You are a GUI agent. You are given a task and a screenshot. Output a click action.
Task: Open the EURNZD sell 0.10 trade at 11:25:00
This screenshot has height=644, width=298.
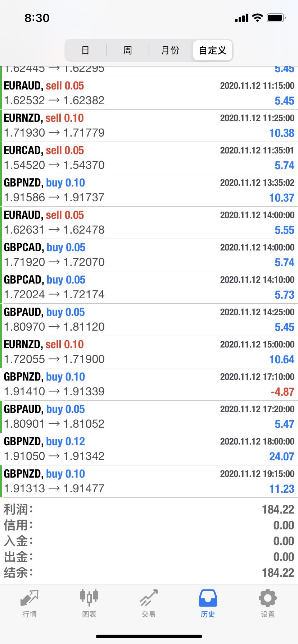click(x=149, y=125)
